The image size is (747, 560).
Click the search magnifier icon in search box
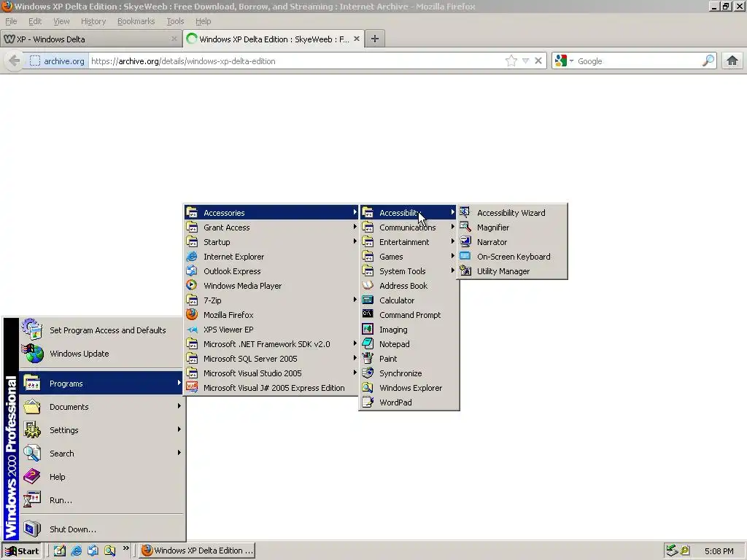(x=708, y=61)
